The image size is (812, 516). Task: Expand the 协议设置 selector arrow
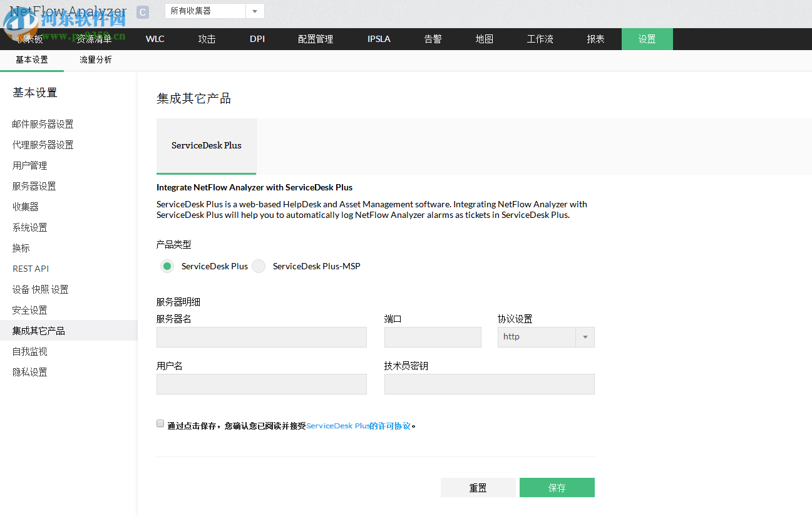(x=585, y=336)
